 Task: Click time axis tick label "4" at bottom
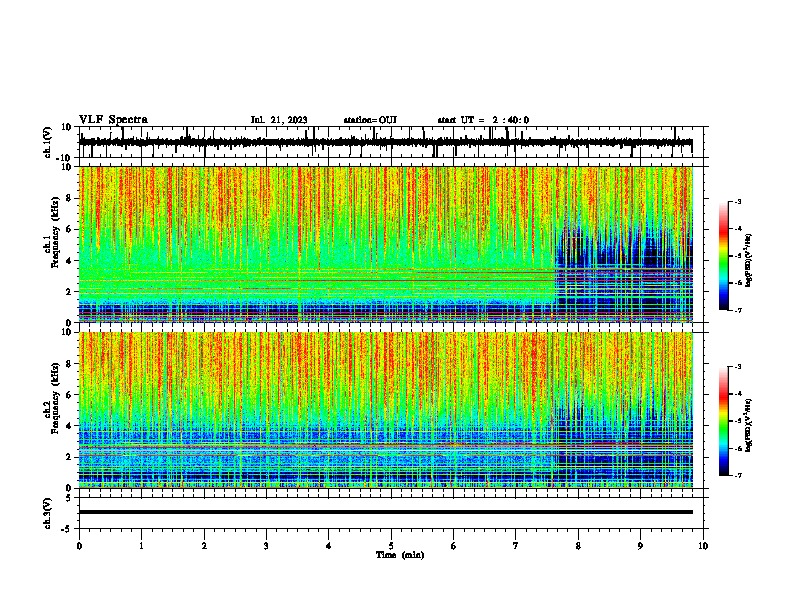point(329,546)
